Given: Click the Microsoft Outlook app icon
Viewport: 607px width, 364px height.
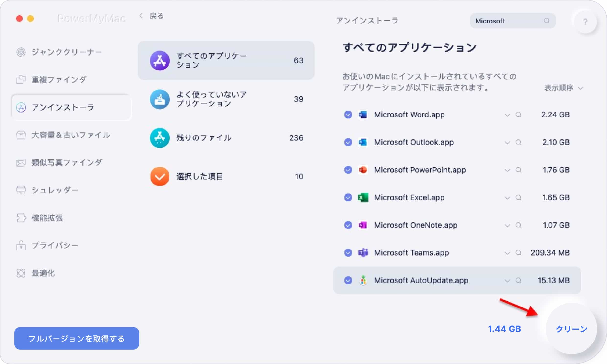Looking at the screenshot, I should (x=363, y=142).
